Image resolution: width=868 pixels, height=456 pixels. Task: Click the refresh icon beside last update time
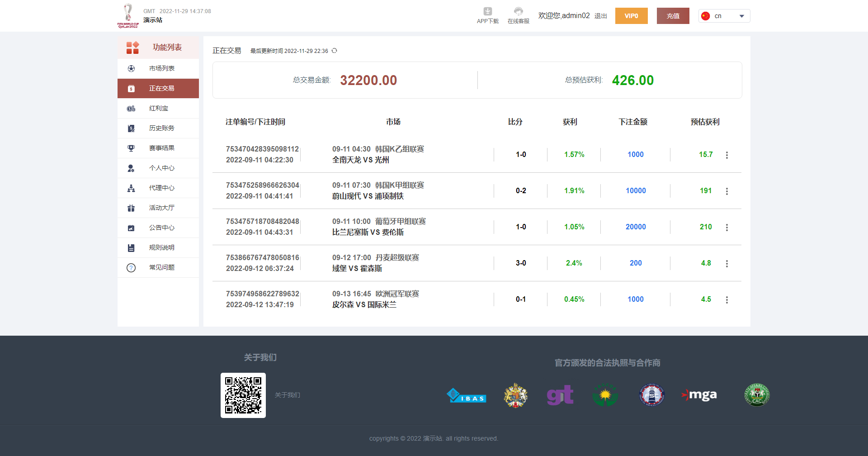pos(335,51)
